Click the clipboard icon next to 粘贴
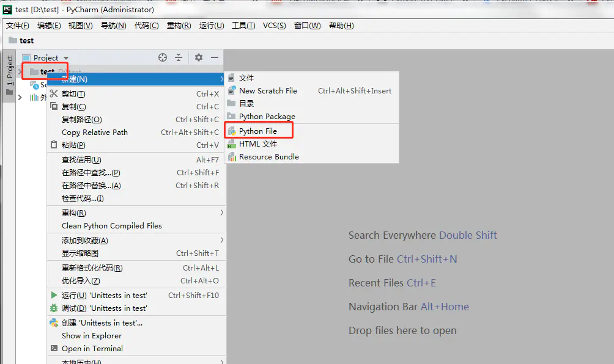The height and width of the screenshot is (364, 614). (54, 145)
